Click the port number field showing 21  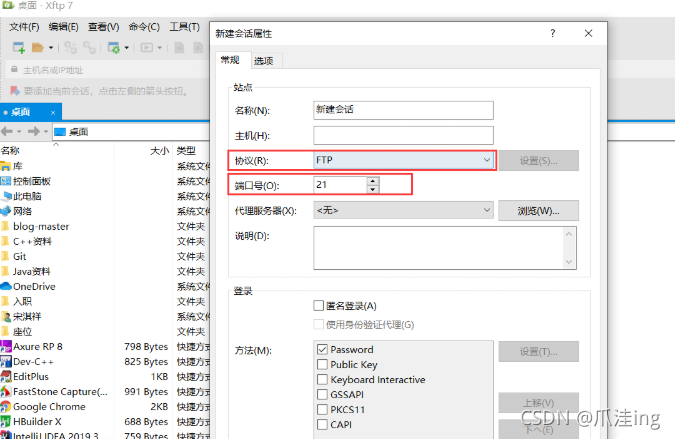coord(341,185)
